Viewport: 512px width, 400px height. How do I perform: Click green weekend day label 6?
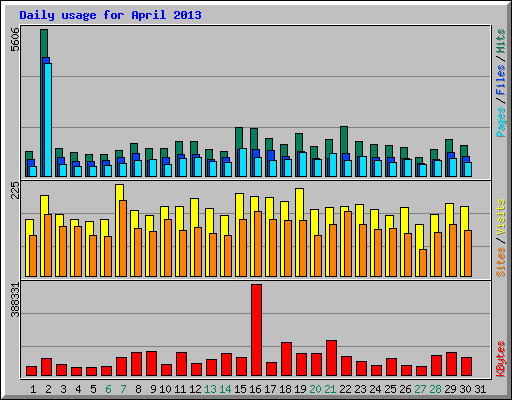108,389
